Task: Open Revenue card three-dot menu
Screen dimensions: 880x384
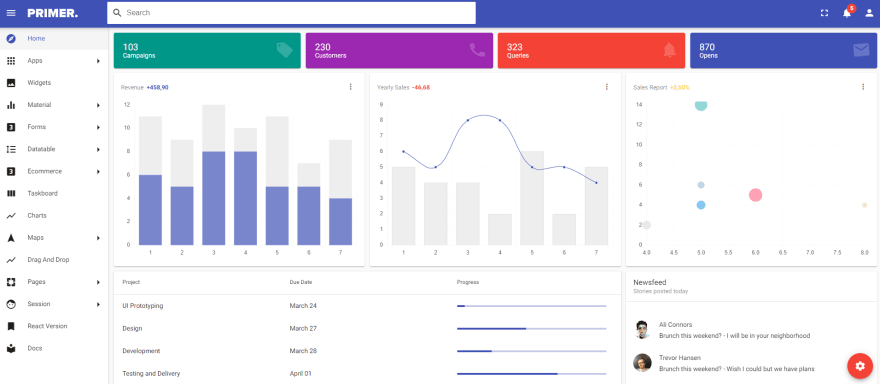Action: click(351, 87)
